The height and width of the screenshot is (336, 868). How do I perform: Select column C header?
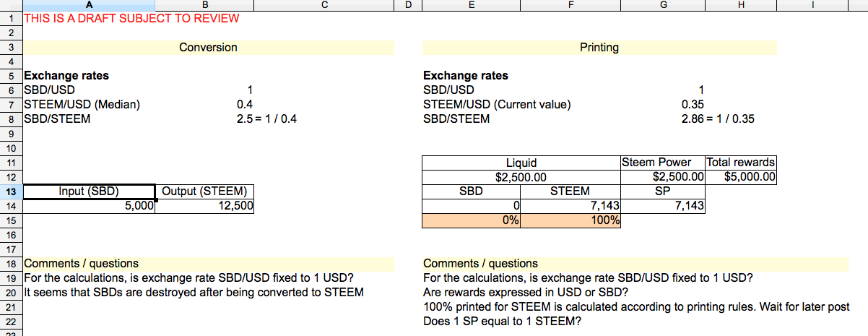tap(324, 5)
